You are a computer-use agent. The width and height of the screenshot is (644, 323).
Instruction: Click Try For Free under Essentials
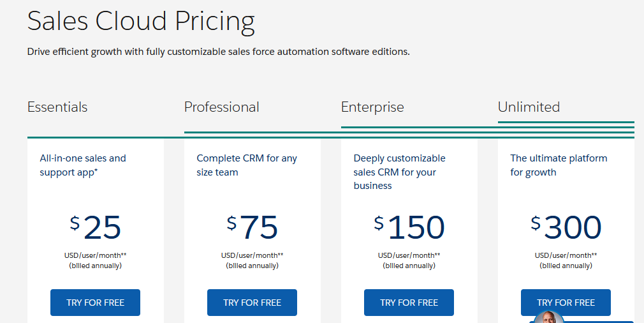[95, 303]
